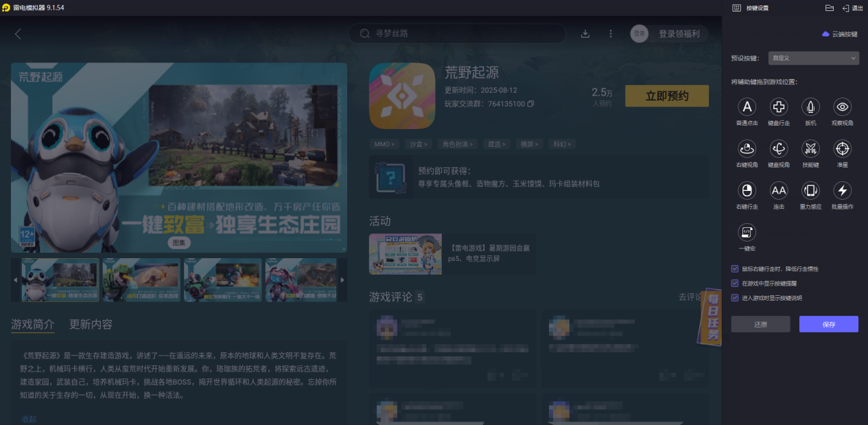Click the 还原 restore button
Screen dimensions: 868x425
(x=760, y=324)
